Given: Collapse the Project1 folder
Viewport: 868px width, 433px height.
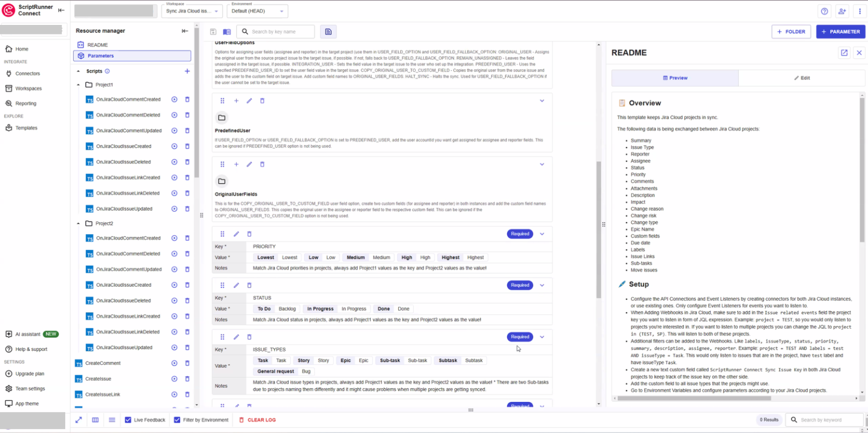Looking at the screenshot, I should point(79,84).
